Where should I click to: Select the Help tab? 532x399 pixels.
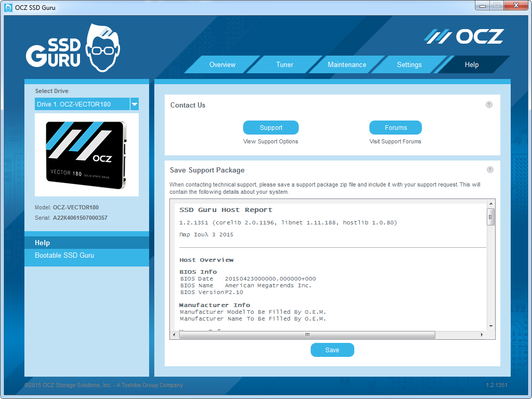pyautogui.click(x=472, y=64)
